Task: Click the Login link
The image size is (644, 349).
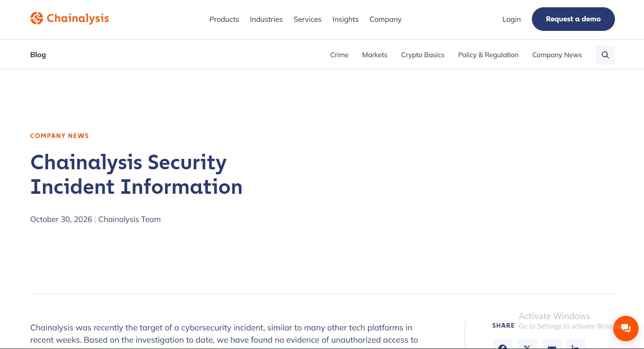Action: click(x=511, y=19)
